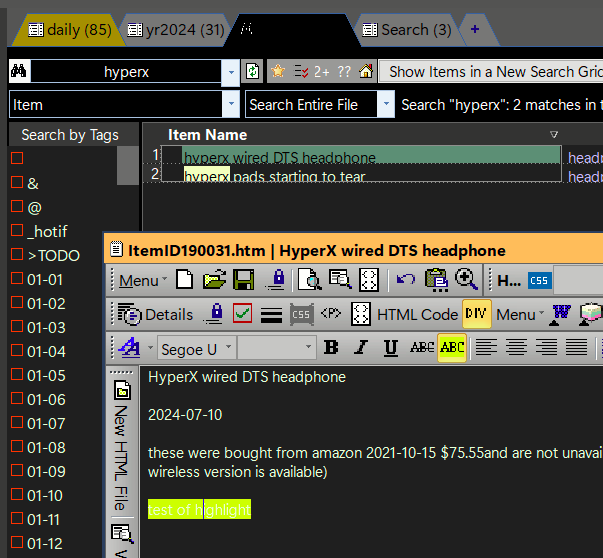Click the strikethrough ABC button
Viewport: 603px width, 558px height.
[x=422, y=348]
